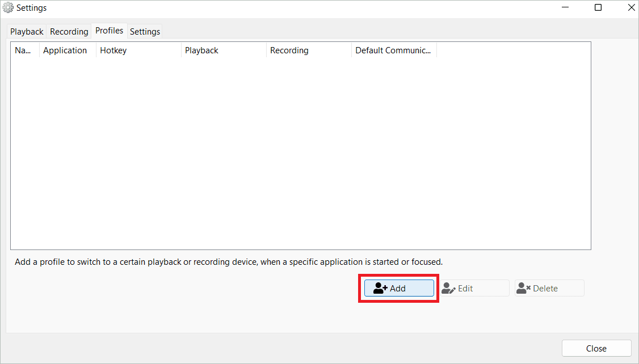This screenshot has height=364, width=639.
Task: Close the Settings dialog
Action: pos(596,348)
